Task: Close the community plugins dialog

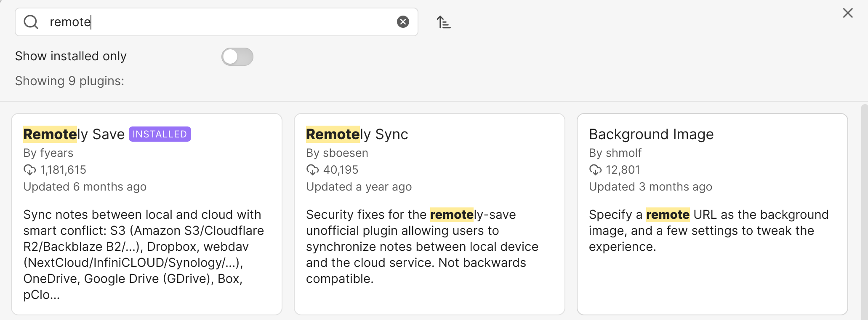Action: pyautogui.click(x=848, y=13)
